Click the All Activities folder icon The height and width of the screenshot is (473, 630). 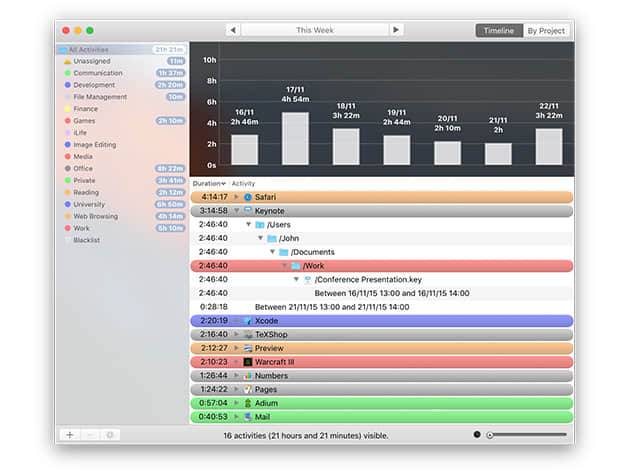tap(63, 49)
